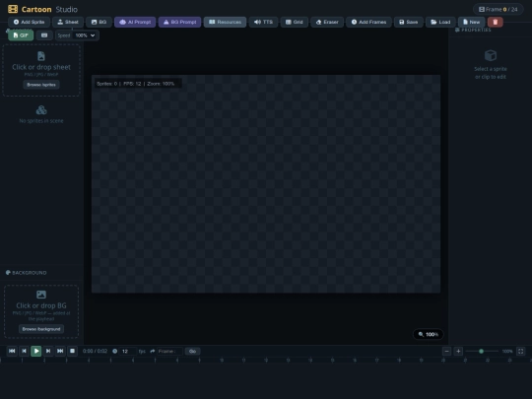532x399 pixels.
Task: Click the No sprites in scene cubes icon
Action: [x=41, y=110]
